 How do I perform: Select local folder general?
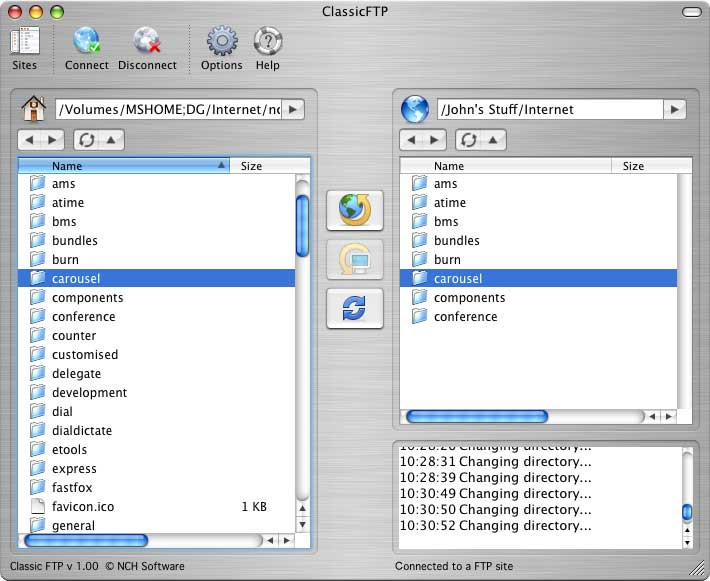pos(157,525)
